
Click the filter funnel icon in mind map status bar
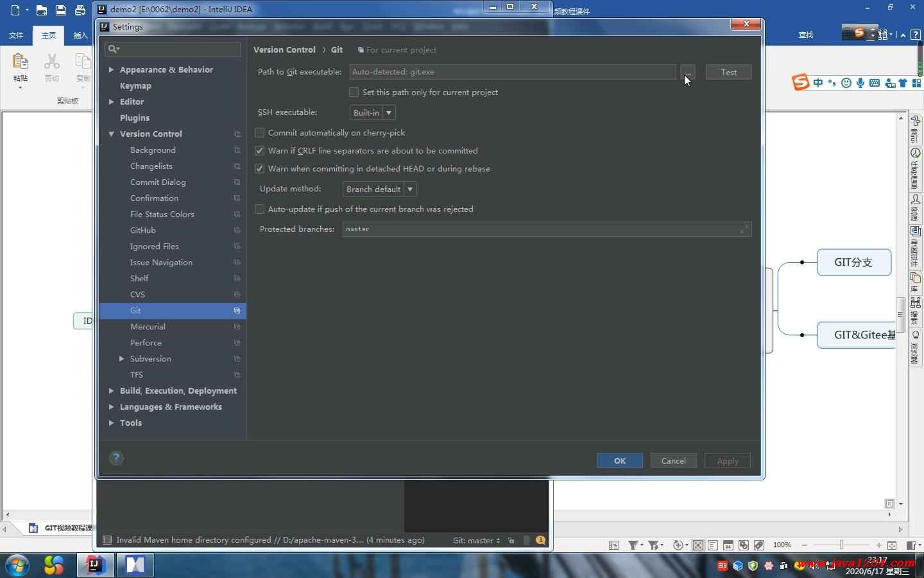point(633,545)
